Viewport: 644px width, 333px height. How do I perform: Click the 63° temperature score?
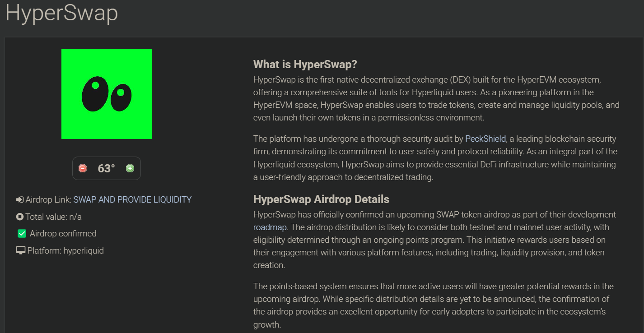click(x=107, y=168)
